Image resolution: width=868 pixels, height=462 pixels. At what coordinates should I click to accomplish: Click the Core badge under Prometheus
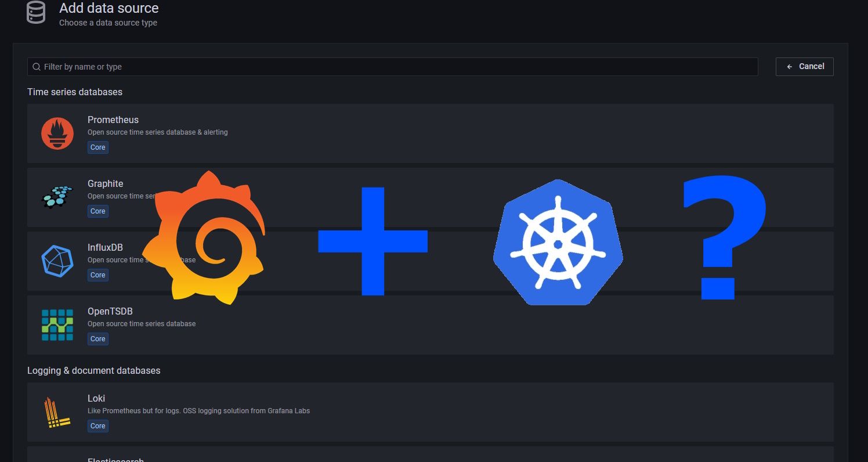point(97,147)
